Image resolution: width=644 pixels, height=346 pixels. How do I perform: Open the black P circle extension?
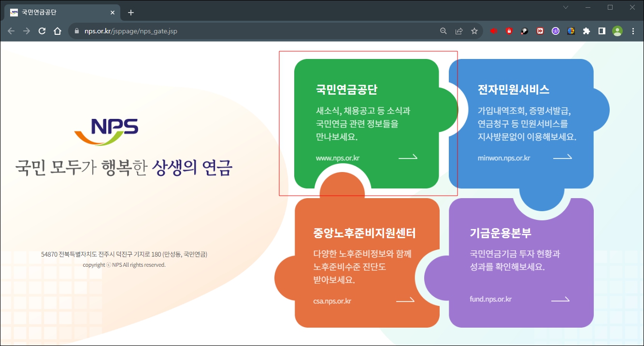[525, 31]
